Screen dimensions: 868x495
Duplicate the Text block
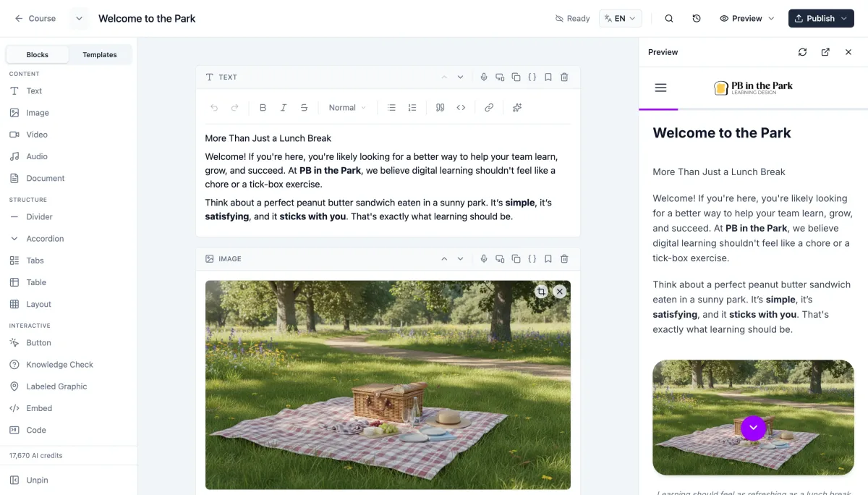point(516,77)
